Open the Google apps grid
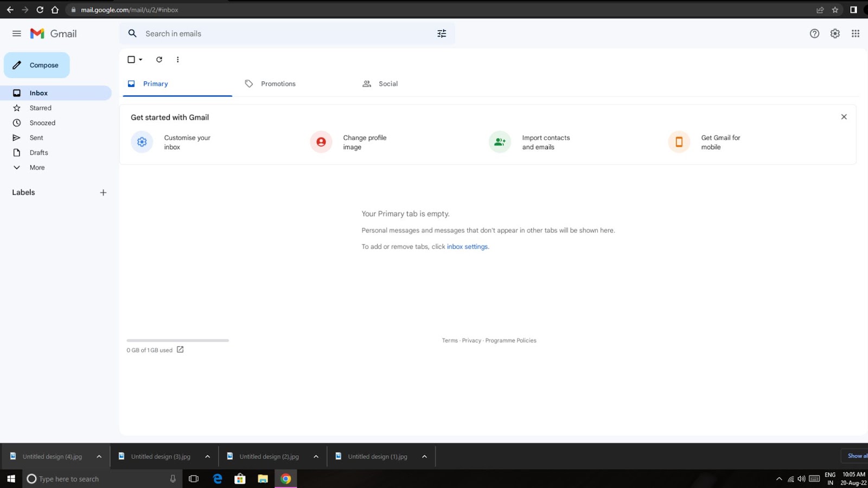 click(856, 34)
